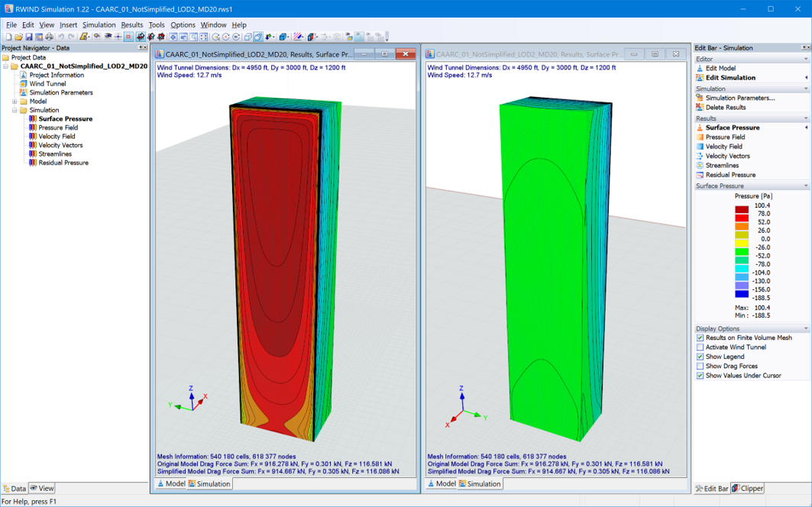Enable Show Drag Forces display option
Screen dimensions: 812x507
pos(700,366)
